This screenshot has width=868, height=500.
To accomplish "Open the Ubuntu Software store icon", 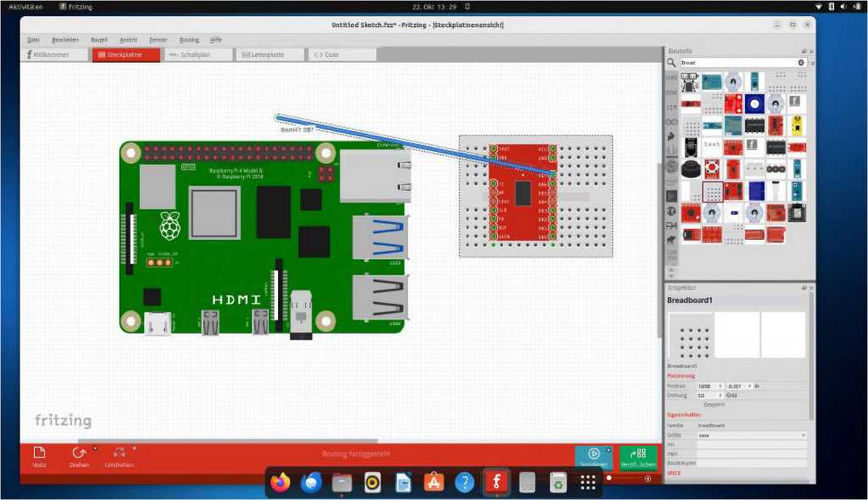I will point(434,483).
